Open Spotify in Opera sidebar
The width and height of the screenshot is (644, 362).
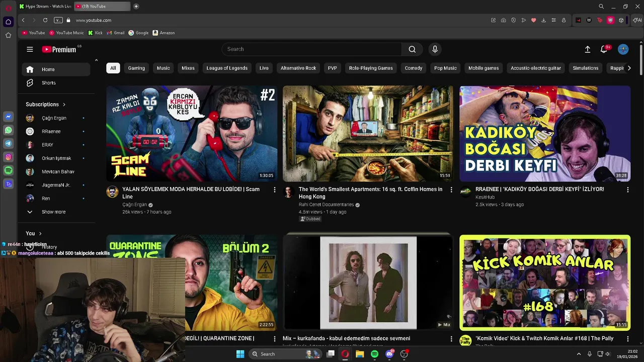[x=9, y=171]
